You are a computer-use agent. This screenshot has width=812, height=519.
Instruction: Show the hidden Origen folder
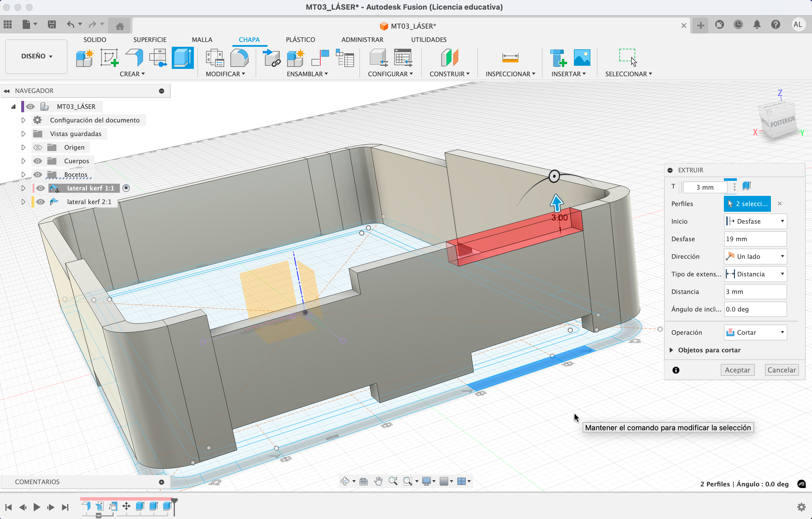pyautogui.click(x=38, y=147)
